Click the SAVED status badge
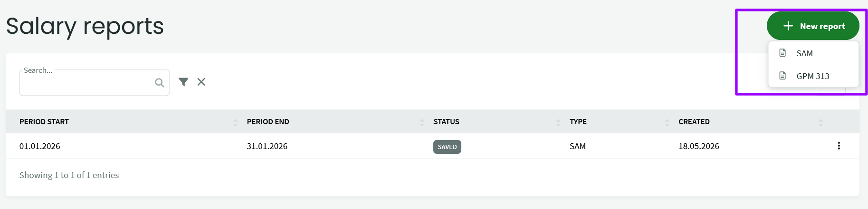 click(447, 147)
